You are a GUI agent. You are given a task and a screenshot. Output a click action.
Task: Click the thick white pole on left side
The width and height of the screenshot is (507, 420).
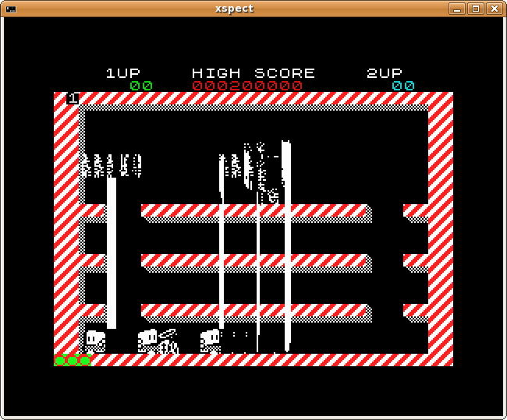click(x=112, y=253)
